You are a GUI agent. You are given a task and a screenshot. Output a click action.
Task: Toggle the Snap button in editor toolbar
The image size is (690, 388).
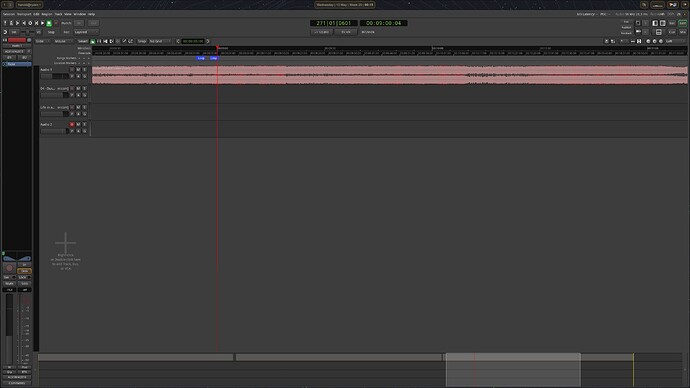click(x=142, y=41)
